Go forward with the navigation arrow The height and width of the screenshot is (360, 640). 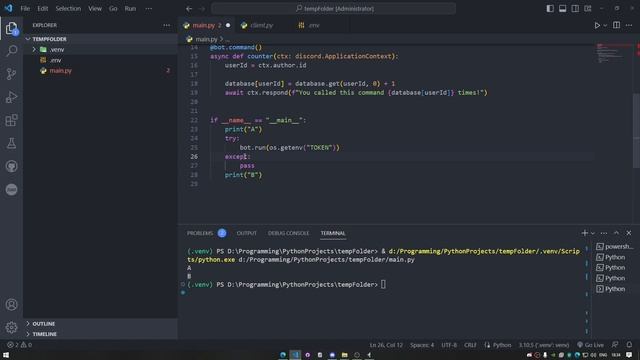point(202,9)
